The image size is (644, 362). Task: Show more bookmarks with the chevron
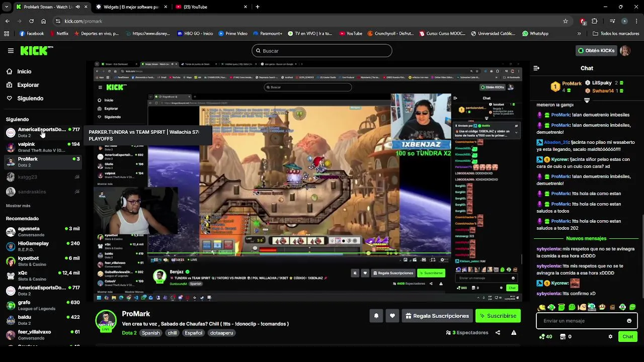click(579, 34)
